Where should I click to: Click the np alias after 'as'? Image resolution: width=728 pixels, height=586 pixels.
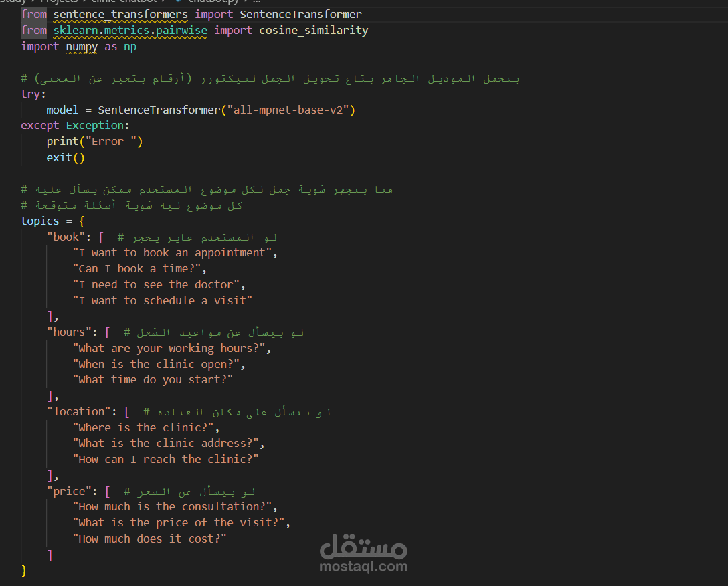[x=130, y=47]
